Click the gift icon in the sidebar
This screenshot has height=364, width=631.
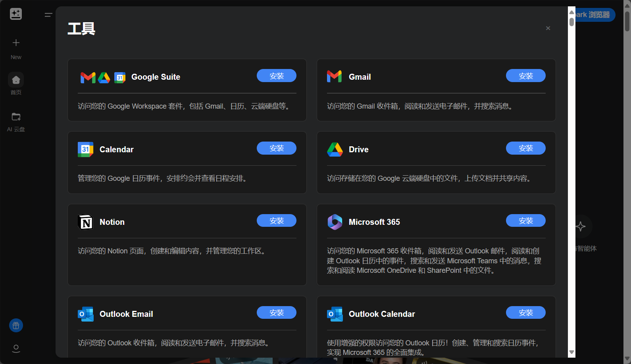tap(16, 326)
